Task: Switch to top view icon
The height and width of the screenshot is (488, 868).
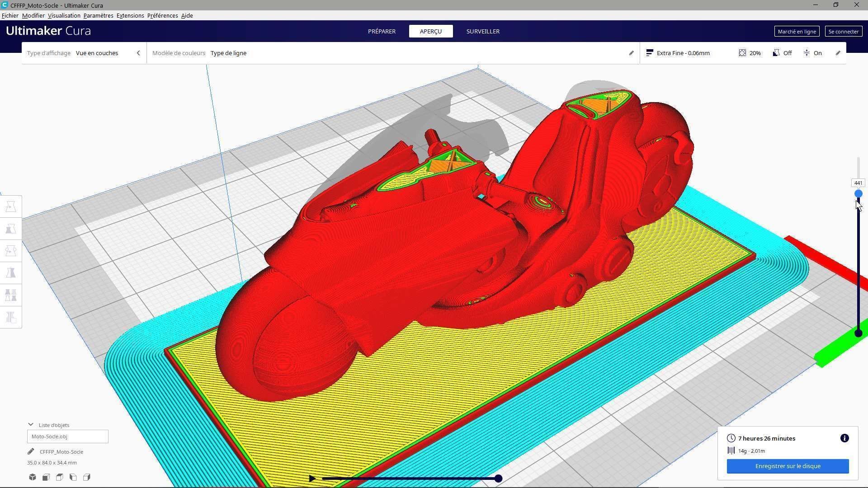Action: pos(60,477)
